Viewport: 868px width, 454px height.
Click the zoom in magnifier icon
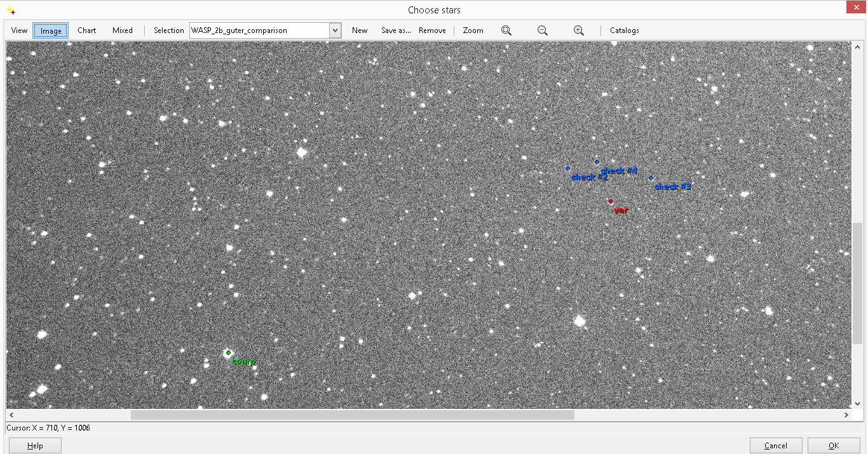click(x=579, y=30)
